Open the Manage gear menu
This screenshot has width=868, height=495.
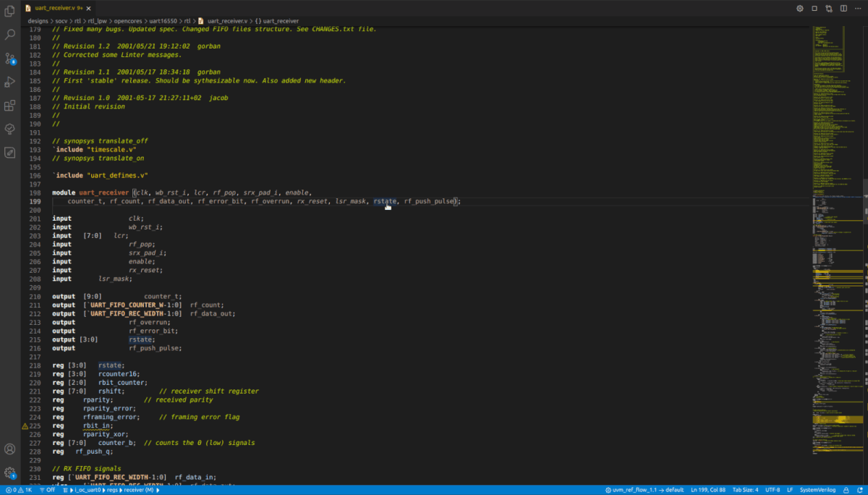point(10,473)
